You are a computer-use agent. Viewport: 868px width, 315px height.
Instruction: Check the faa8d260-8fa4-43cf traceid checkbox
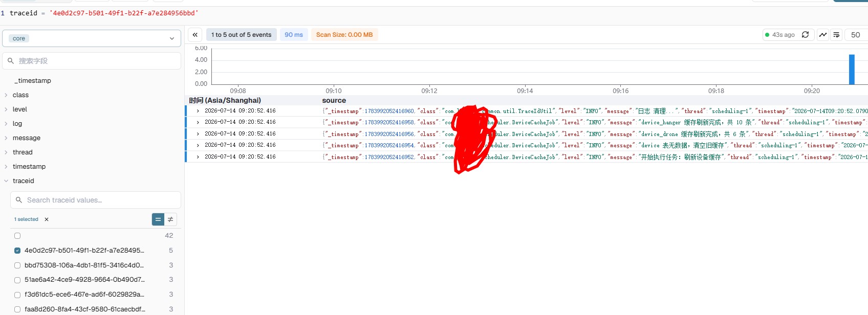point(17,309)
